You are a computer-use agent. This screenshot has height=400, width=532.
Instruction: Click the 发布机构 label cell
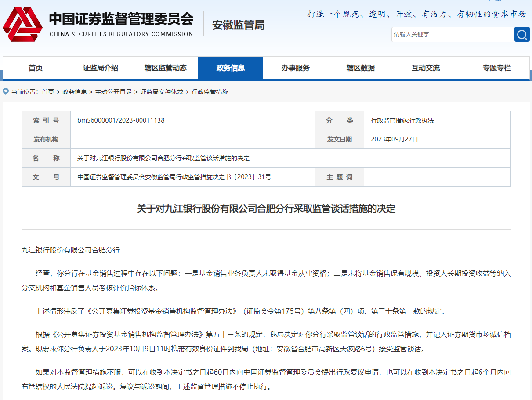(46, 139)
